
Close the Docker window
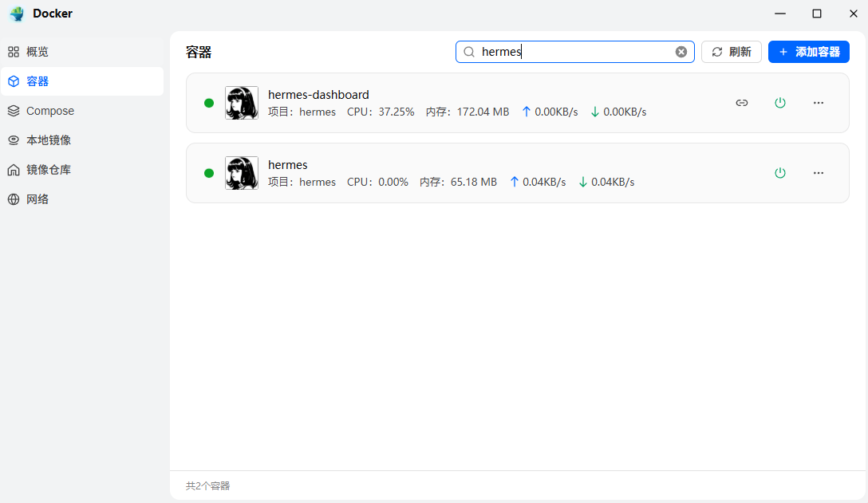853,14
